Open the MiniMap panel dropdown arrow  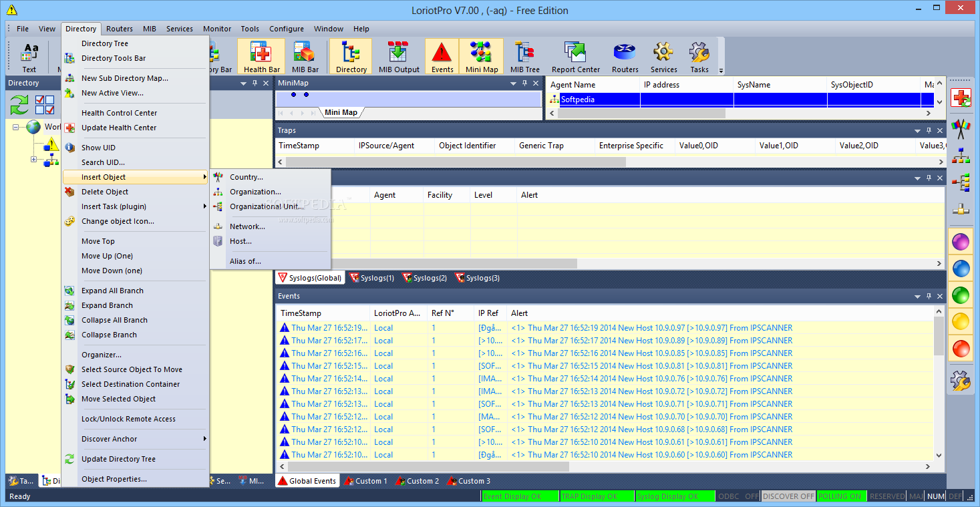[x=514, y=83]
